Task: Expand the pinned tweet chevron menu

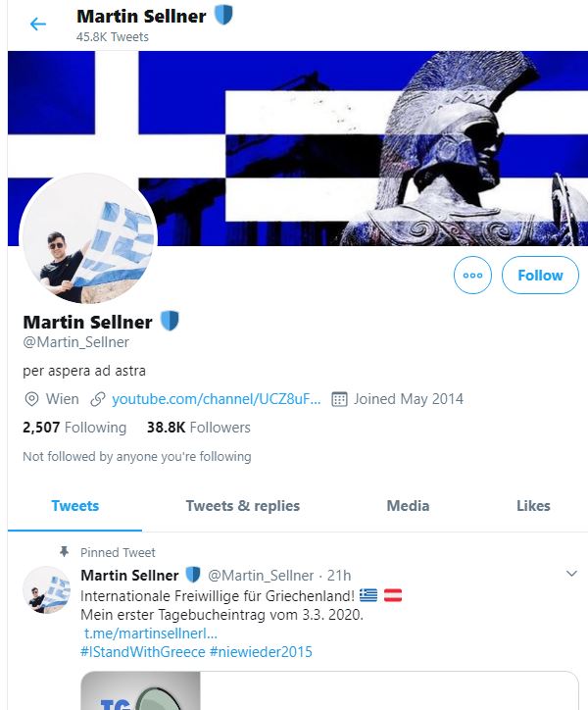Action: 572,574
